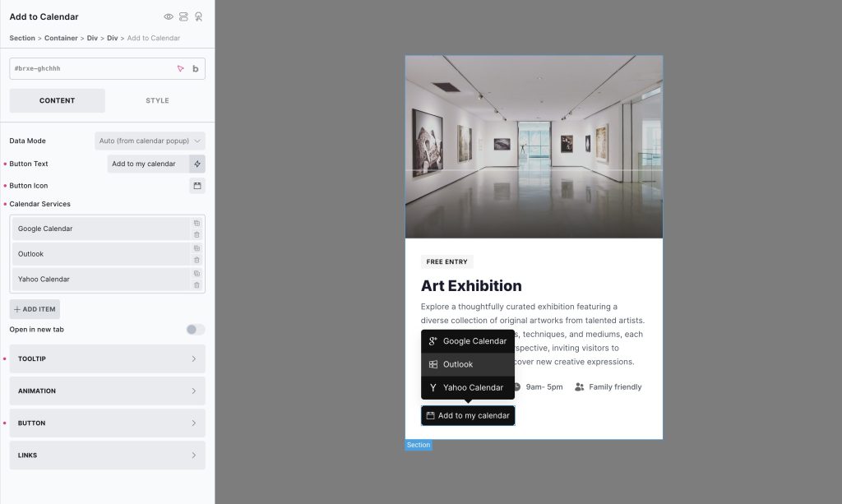
Task: Click the bold b icon in the ID field
Action: click(x=196, y=69)
